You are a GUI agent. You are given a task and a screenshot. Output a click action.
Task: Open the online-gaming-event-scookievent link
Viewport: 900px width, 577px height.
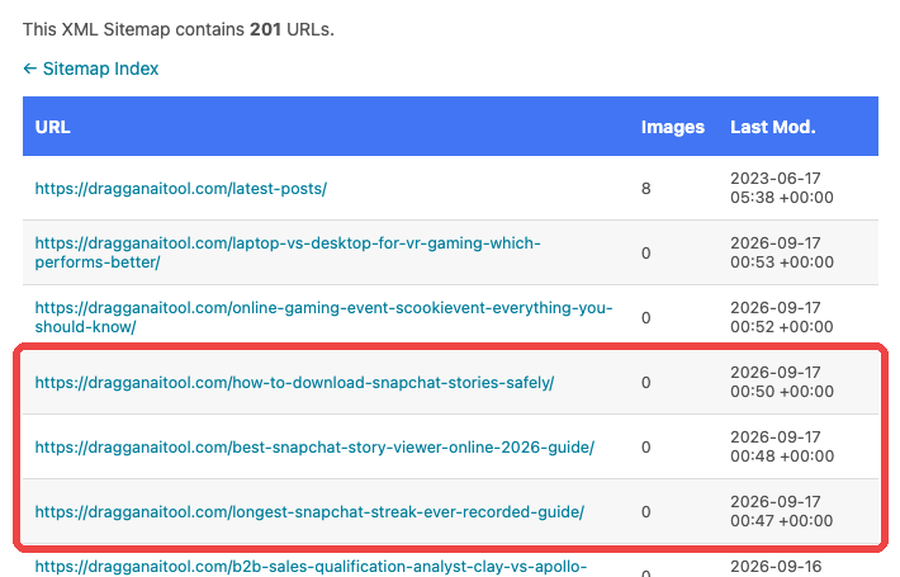324,317
